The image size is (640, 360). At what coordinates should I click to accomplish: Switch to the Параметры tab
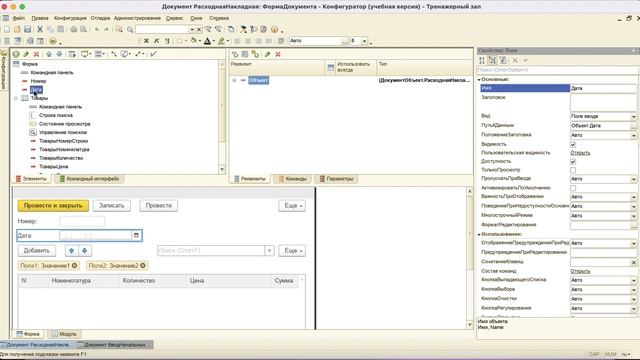pyautogui.click(x=336, y=179)
